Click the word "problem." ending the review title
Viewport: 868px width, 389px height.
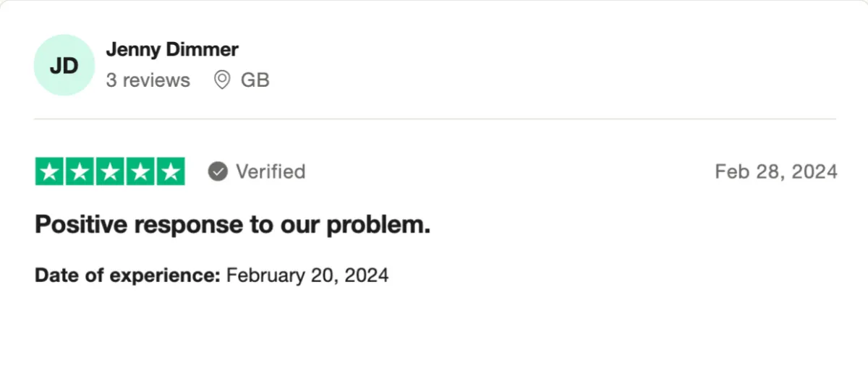[378, 226]
